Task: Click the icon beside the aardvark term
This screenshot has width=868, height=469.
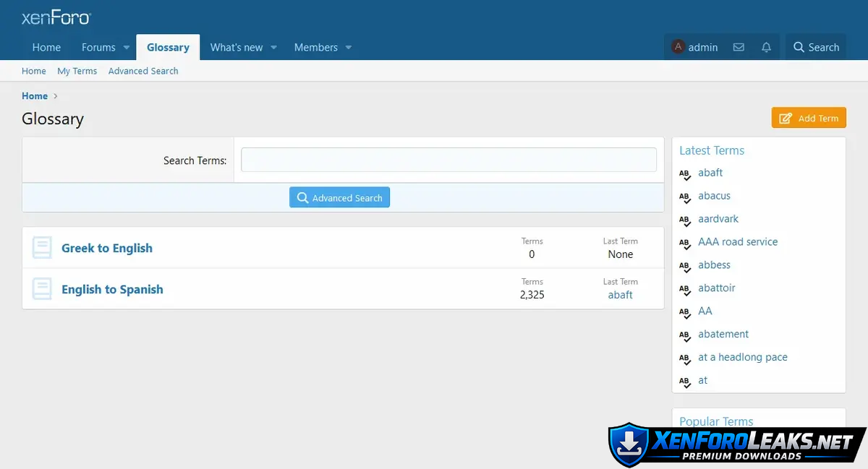Action: pyautogui.click(x=685, y=220)
